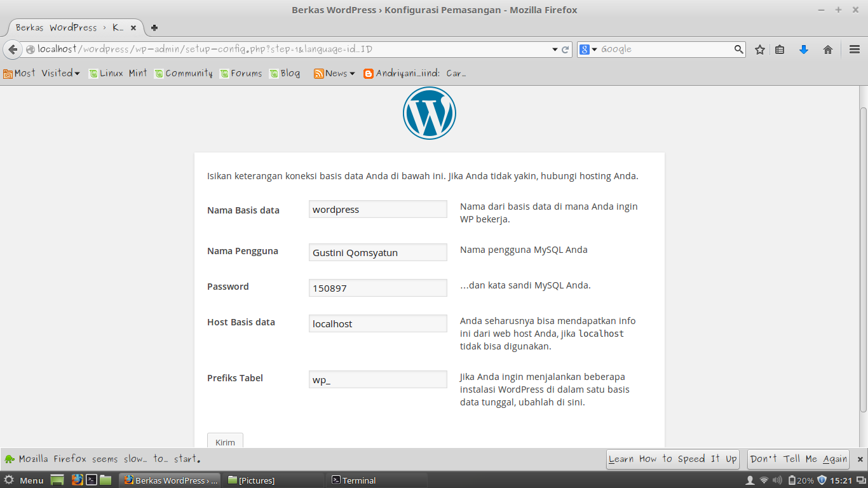Expand the URL bar history dropdown arrow
The image size is (868, 488).
coord(554,50)
